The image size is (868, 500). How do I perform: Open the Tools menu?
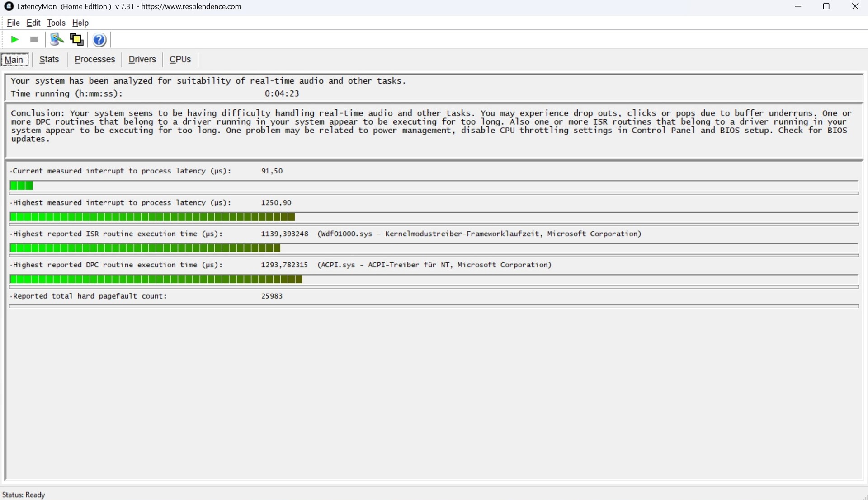(x=56, y=23)
